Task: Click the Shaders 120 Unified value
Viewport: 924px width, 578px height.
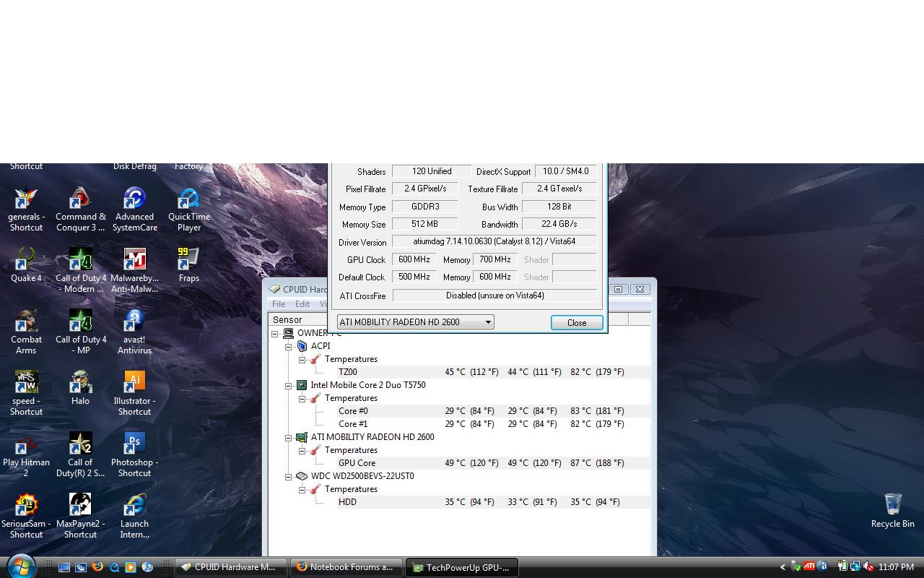Action: pos(432,171)
